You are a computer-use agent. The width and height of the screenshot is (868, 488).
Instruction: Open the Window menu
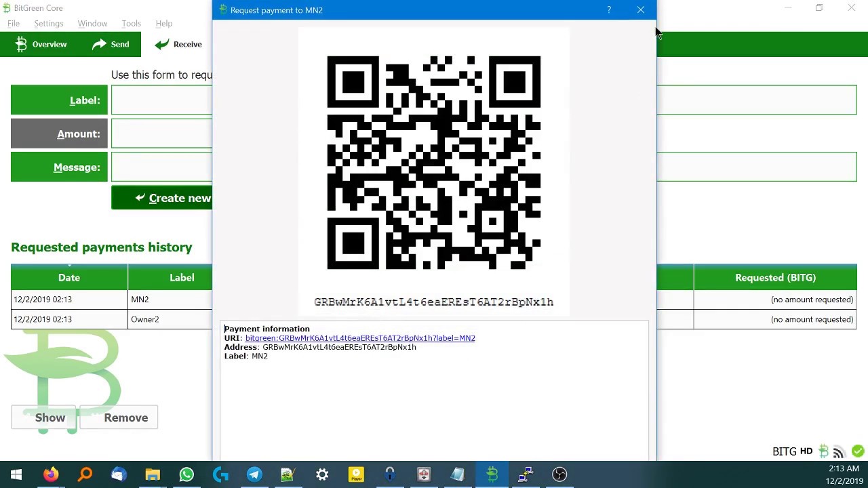click(x=92, y=24)
